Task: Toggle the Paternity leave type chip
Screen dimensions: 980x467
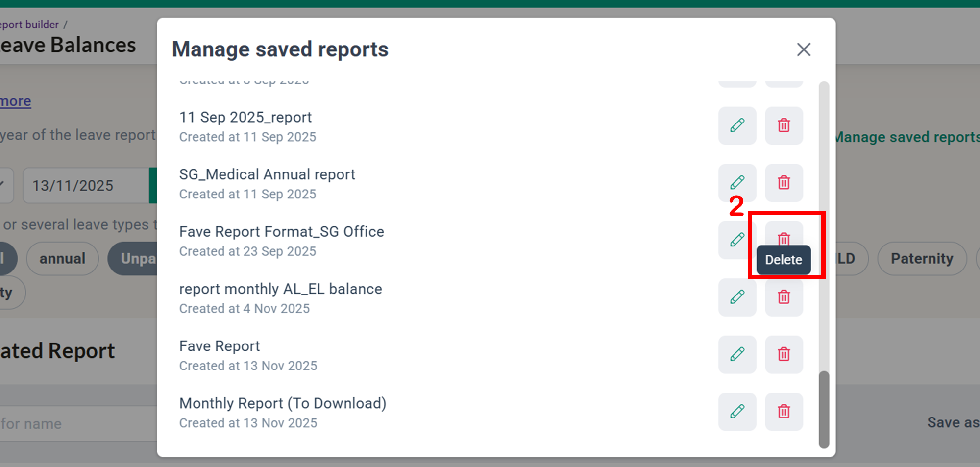Action: 922,259
